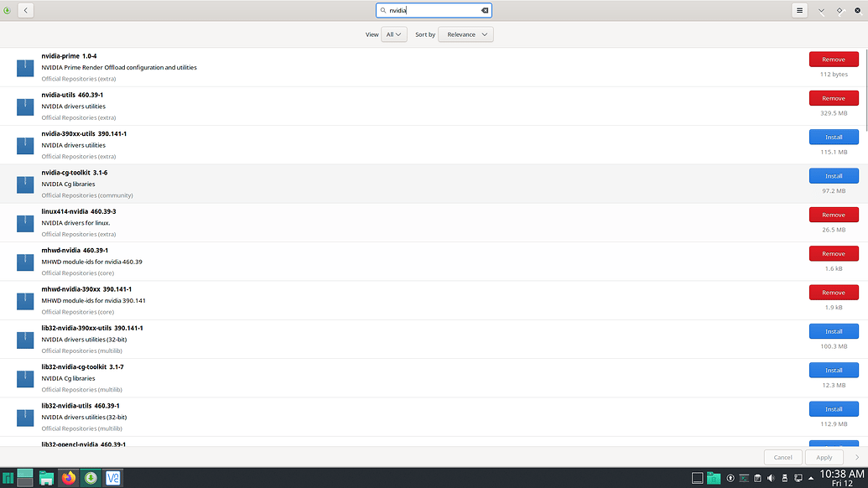
Task: Click NVIDIA Prime Render Offload description
Action: point(119,68)
